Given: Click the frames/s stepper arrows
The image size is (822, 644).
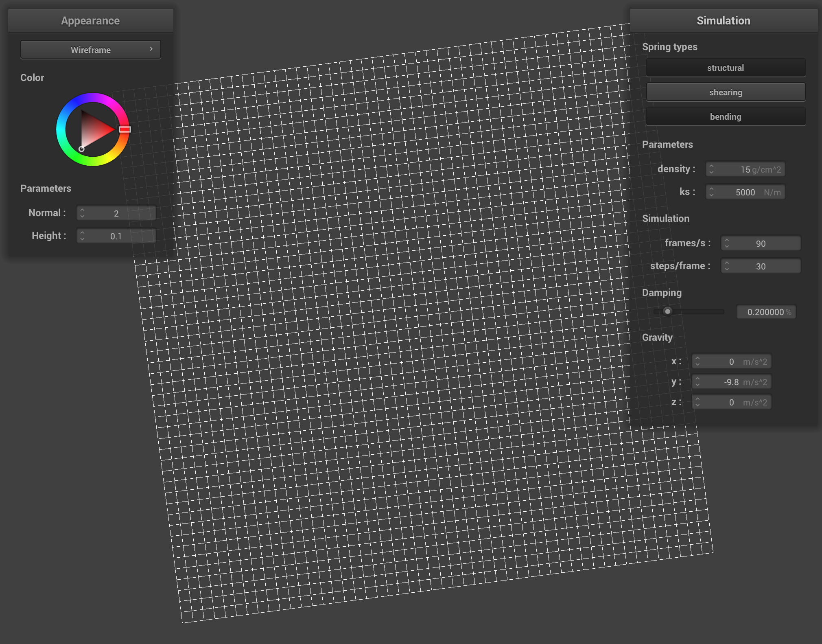Looking at the screenshot, I should point(727,243).
